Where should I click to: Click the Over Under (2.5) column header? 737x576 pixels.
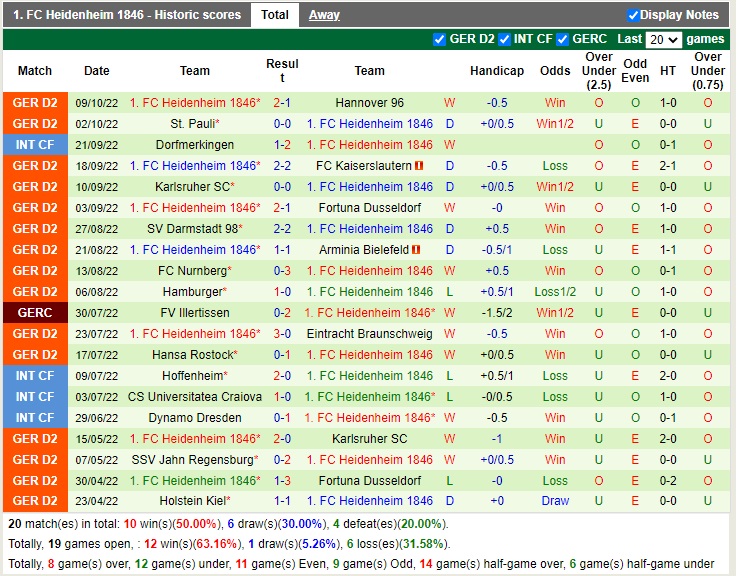(598, 71)
